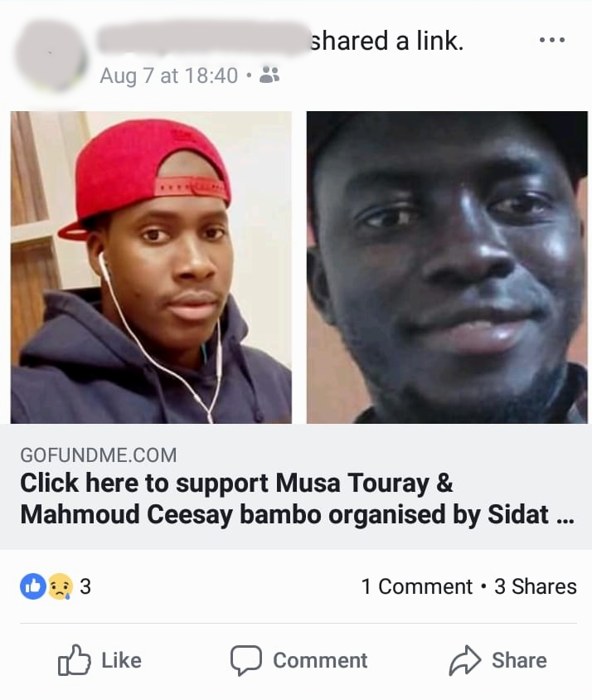Click the blue like reaction emoji
Image resolution: width=592 pixels, height=700 pixels.
pos(33,586)
